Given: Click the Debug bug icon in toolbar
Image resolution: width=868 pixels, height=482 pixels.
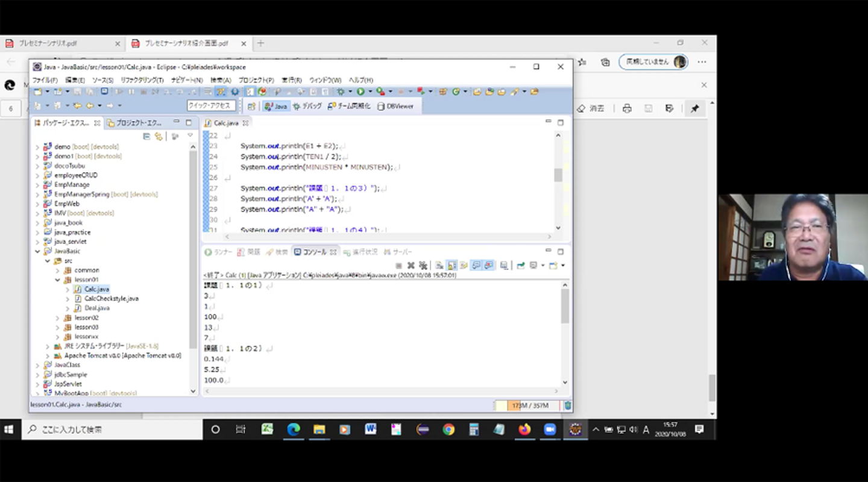Looking at the screenshot, I should point(341,92).
